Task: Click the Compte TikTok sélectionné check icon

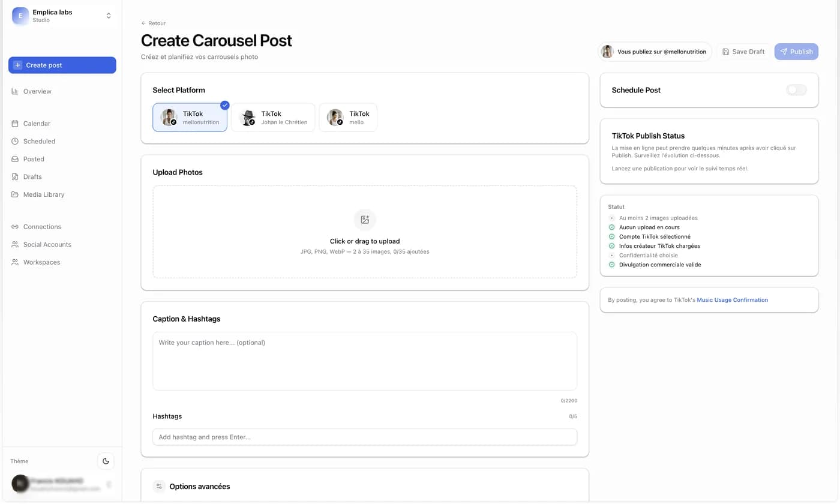Action: (611, 236)
